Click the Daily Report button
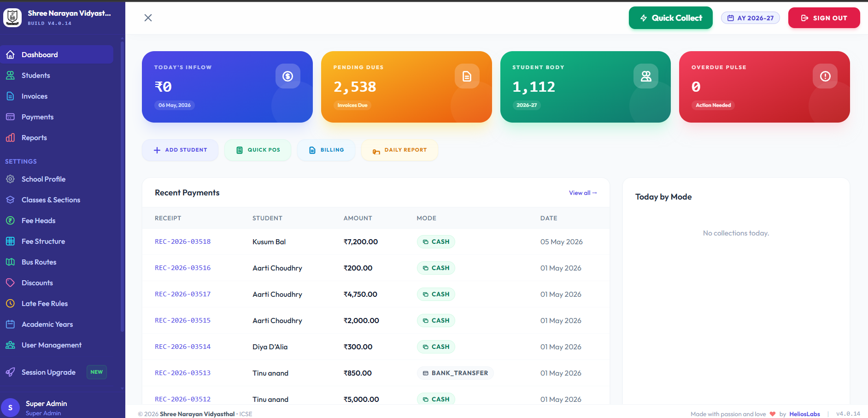 pyautogui.click(x=399, y=150)
